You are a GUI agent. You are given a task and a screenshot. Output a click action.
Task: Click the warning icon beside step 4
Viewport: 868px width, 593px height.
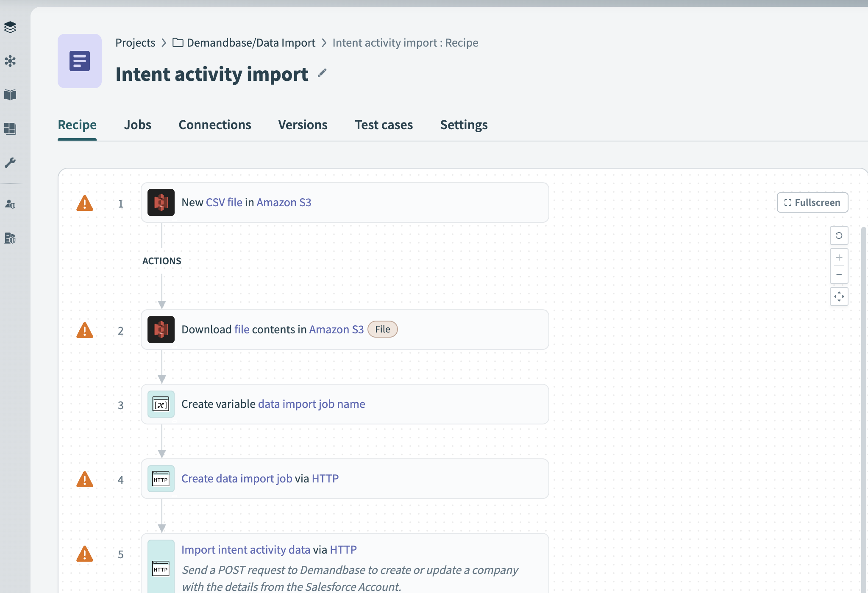pos(85,479)
